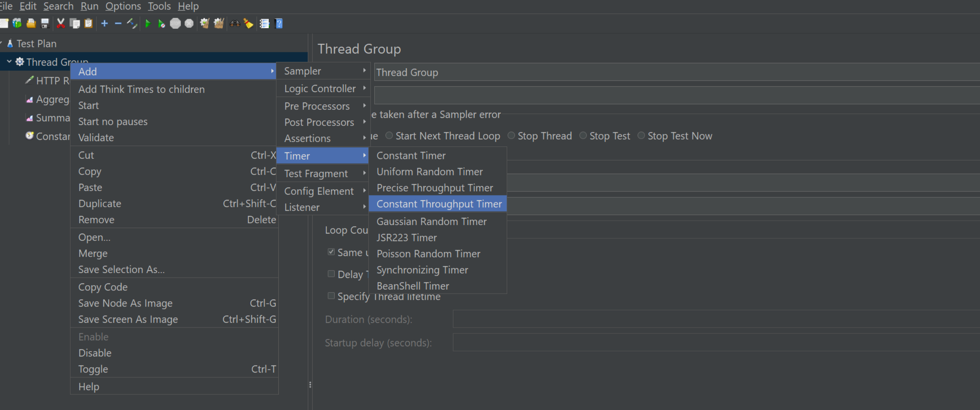Open the Options menu in menu bar
This screenshot has height=410, width=980.
(x=123, y=6)
